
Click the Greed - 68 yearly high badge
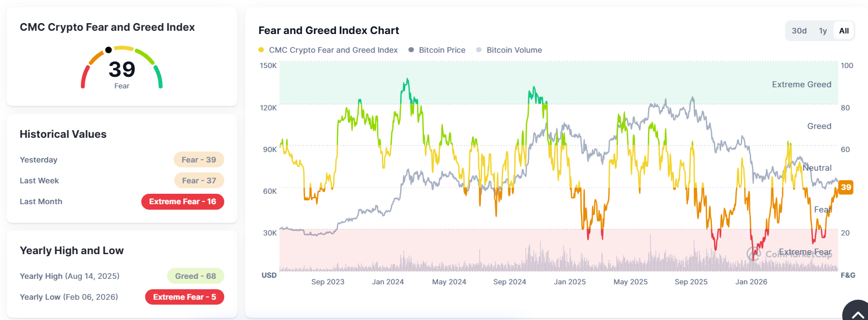click(x=196, y=276)
